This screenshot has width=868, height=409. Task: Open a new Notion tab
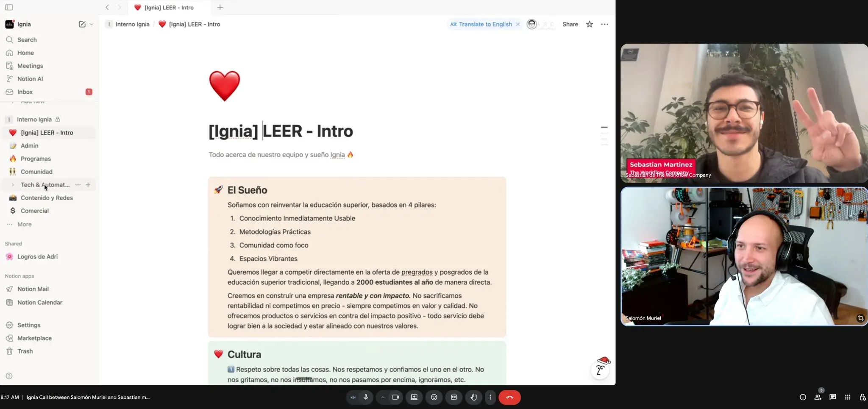click(x=220, y=7)
